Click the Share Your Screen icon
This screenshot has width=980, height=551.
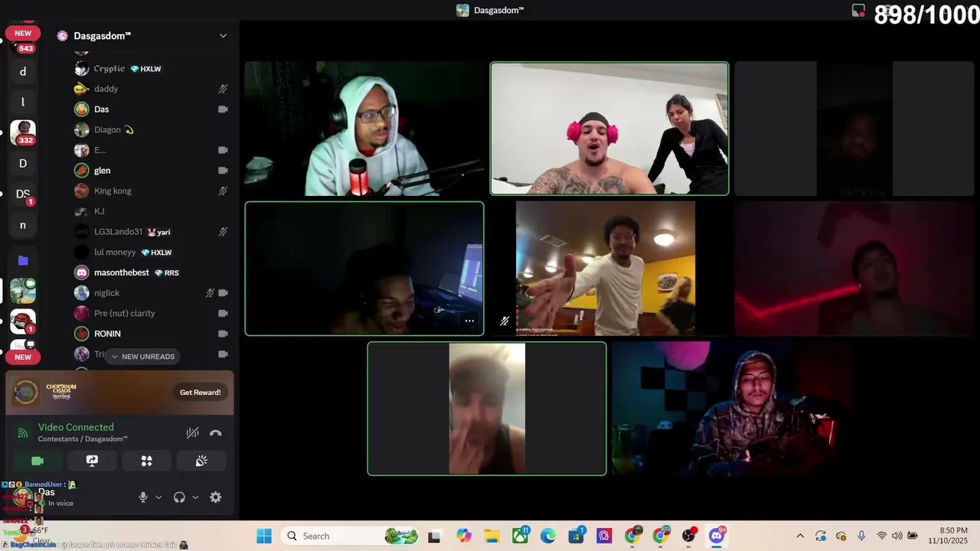tap(92, 461)
